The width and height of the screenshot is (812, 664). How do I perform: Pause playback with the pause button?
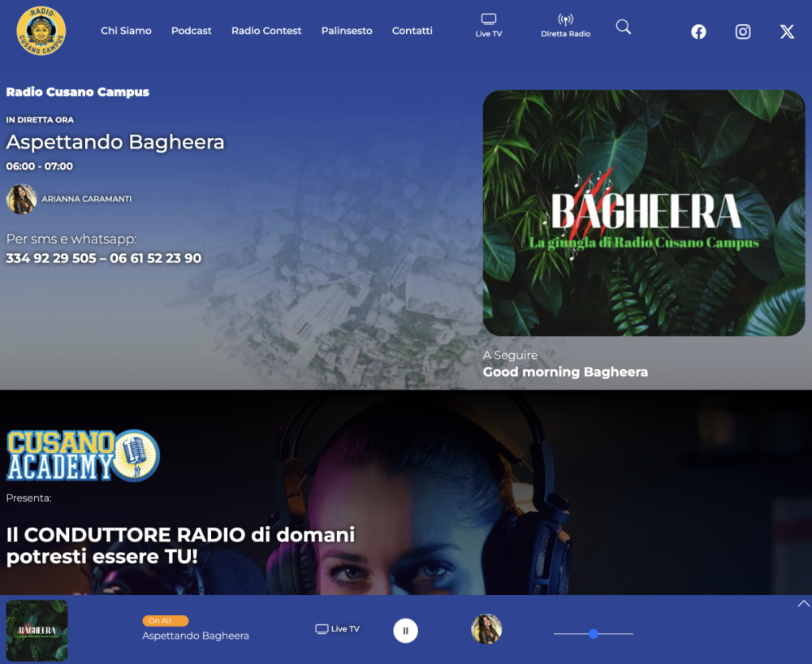tap(405, 630)
